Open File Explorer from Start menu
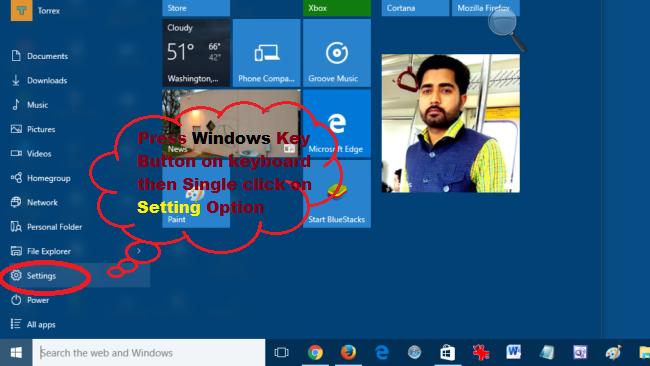Viewport: 650px width, 366px height. pyautogui.click(x=41, y=251)
